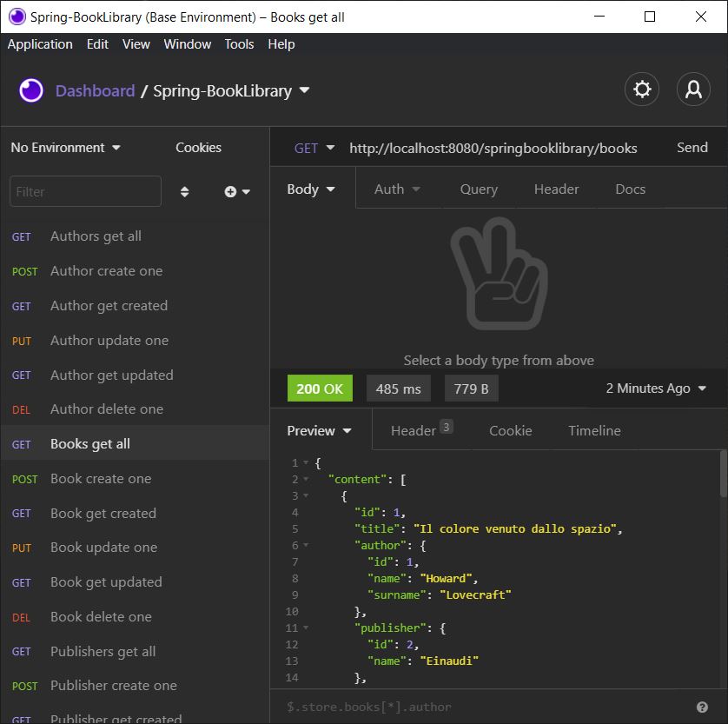Image resolution: width=728 pixels, height=724 pixels.
Task: Select the Book delete one request
Action: coord(135,617)
